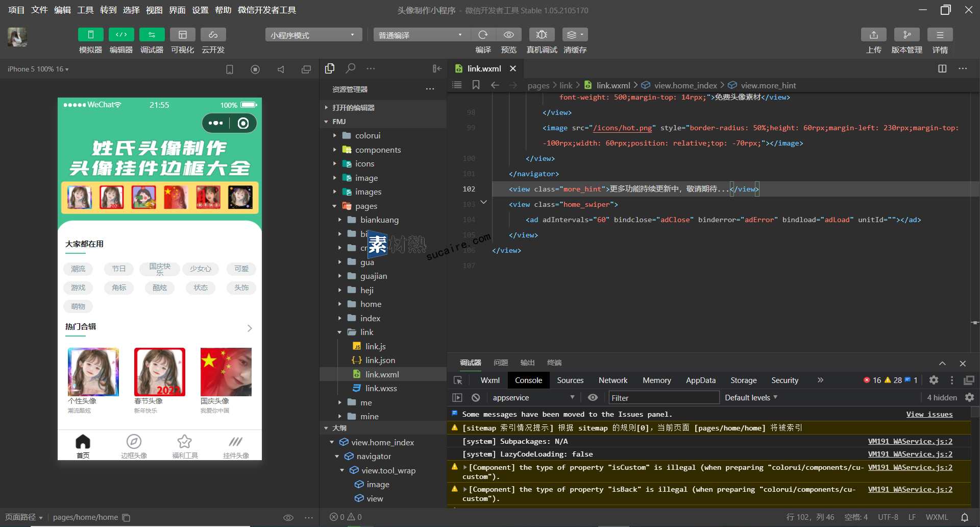The image size is (980, 527).
Task: Close the link.wxml editor tab
Action: click(x=513, y=68)
